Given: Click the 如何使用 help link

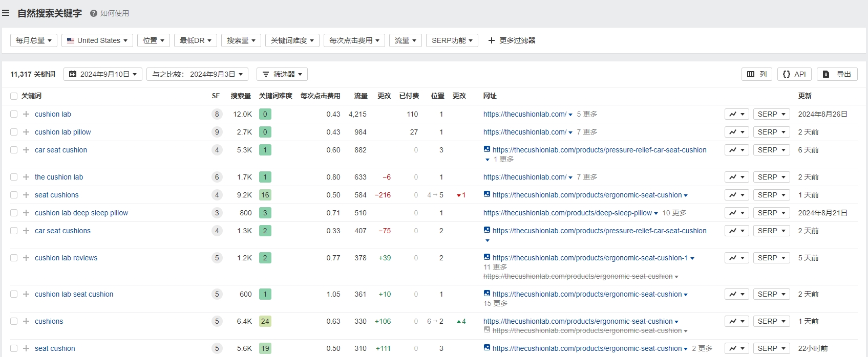Looking at the screenshot, I should (115, 13).
